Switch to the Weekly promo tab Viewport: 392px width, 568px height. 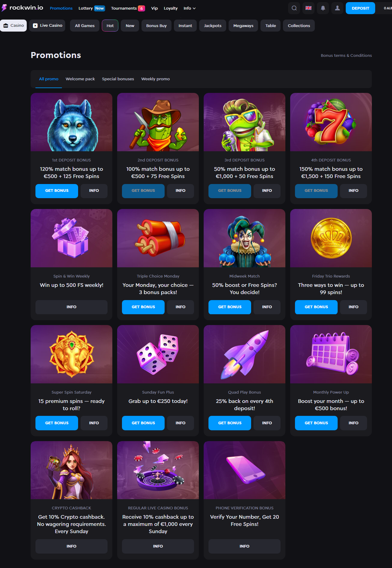tap(155, 79)
